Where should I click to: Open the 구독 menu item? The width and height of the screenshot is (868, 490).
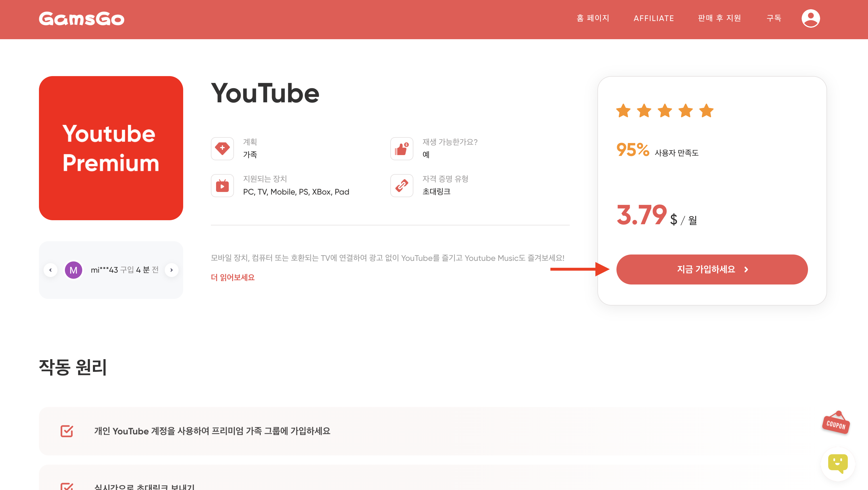pos(774,18)
